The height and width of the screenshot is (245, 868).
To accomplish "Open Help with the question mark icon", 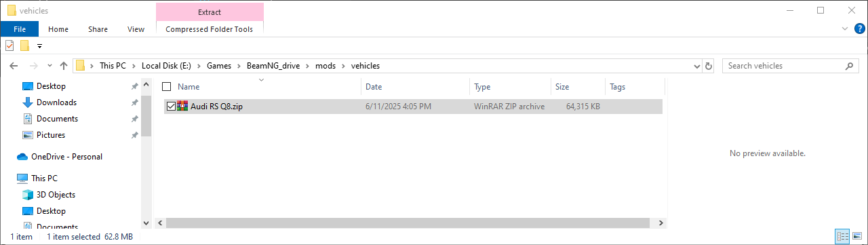I will [859, 29].
